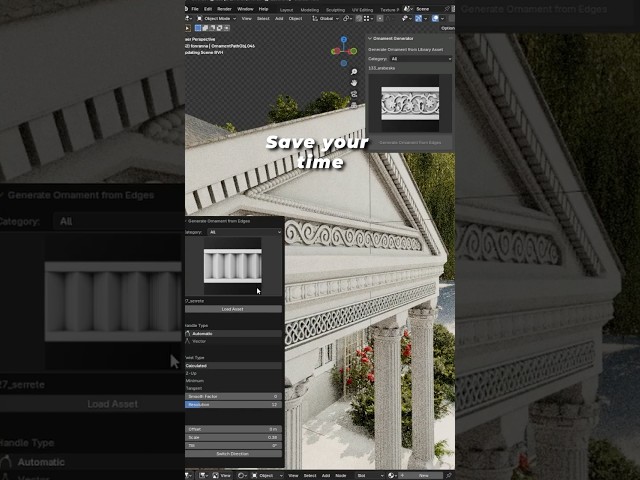Open the Object Mode dropdown
The image size is (640, 480).
pos(216,18)
